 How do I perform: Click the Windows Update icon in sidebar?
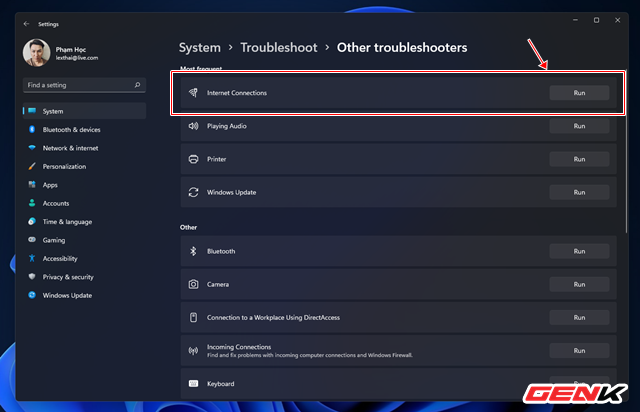pos(32,295)
